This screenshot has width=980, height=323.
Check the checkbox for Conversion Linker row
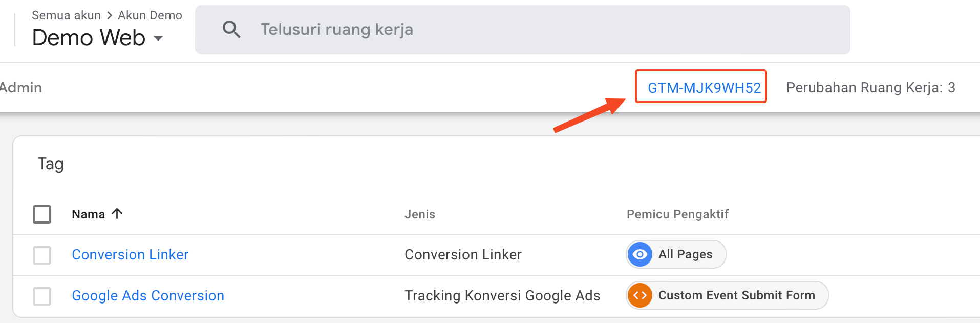(x=42, y=255)
